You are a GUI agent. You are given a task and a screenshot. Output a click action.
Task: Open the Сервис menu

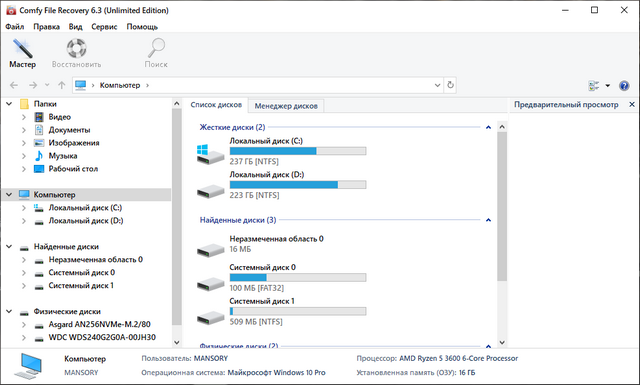pos(104,27)
